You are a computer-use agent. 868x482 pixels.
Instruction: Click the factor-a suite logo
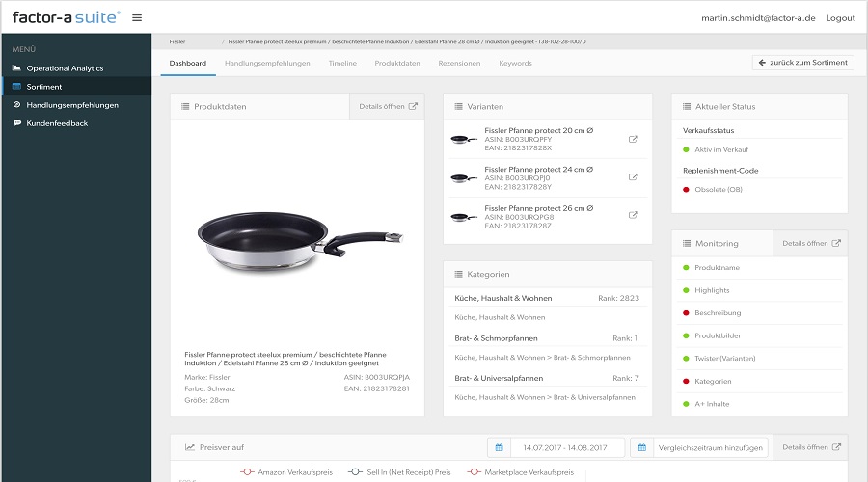click(66, 17)
